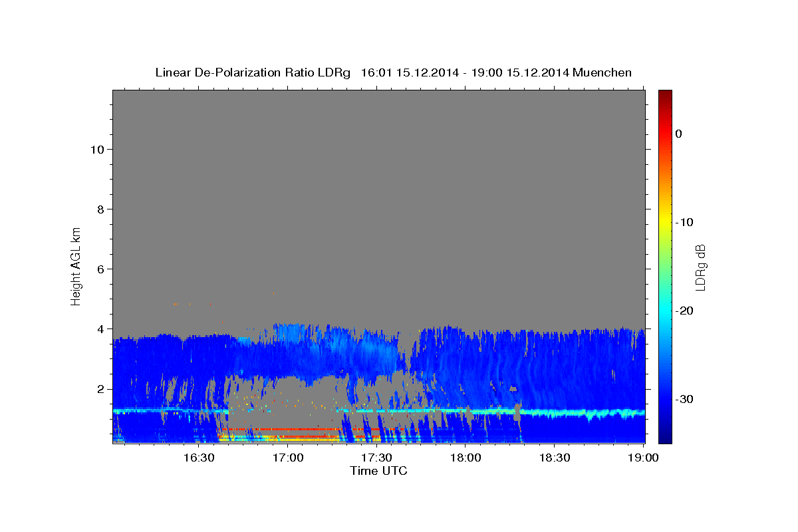Select the 19:00 time tick label
The image size is (798, 532).
(x=643, y=458)
